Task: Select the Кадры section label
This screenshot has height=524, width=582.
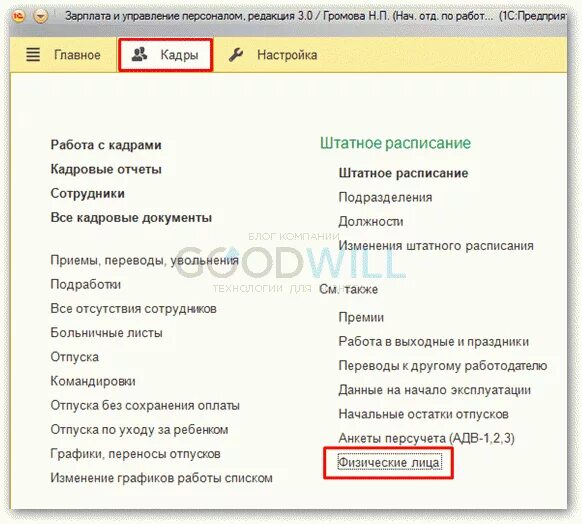Action: [179, 55]
